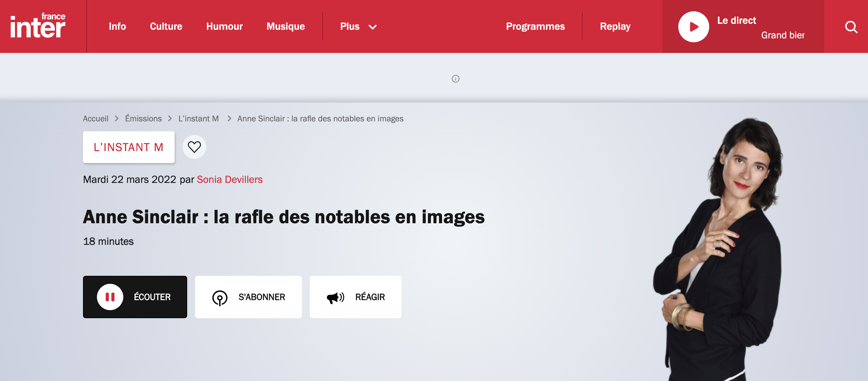Screen dimensions: 868x381
Task: Play the live stream Le direct
Action: click(693, 27)
